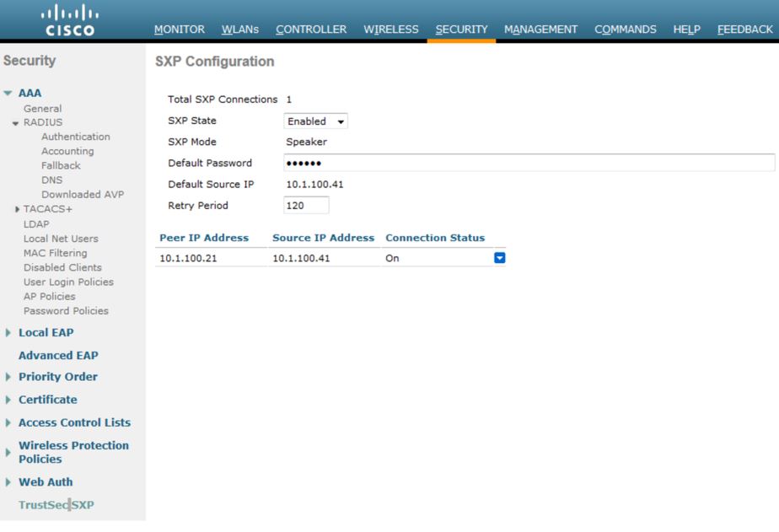Open the HELP menu
The height and width of the screenshot is (532, 779).
[686, 30]
